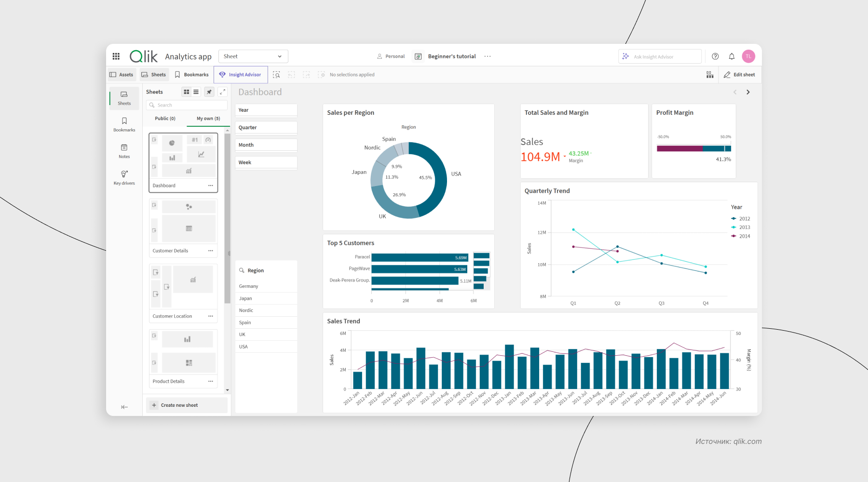Click the Region filter search icon

(x=242, y=270)
